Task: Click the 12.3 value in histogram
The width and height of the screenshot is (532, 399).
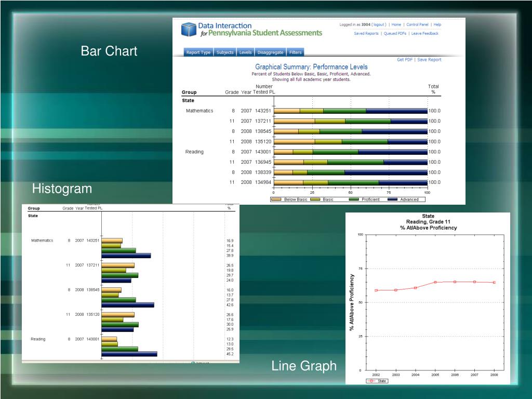Action: [x=230, y=339]
